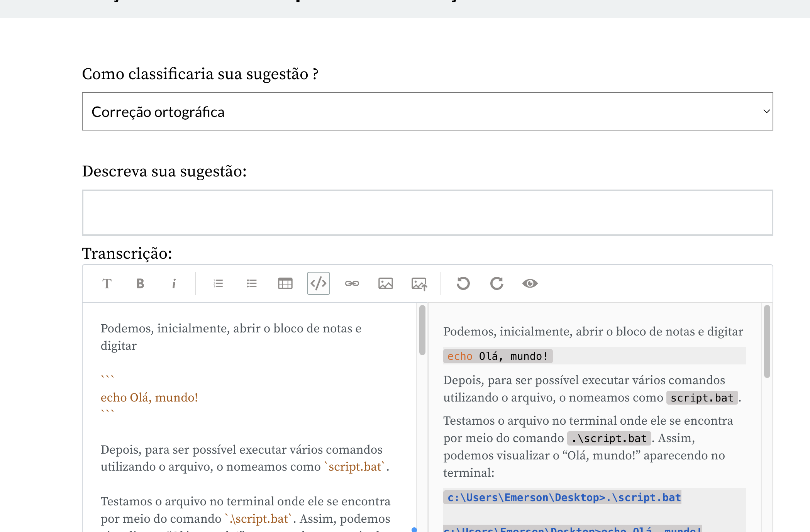
Task: Insert a hyperlink with the link tool
Action: click(352, 283)
